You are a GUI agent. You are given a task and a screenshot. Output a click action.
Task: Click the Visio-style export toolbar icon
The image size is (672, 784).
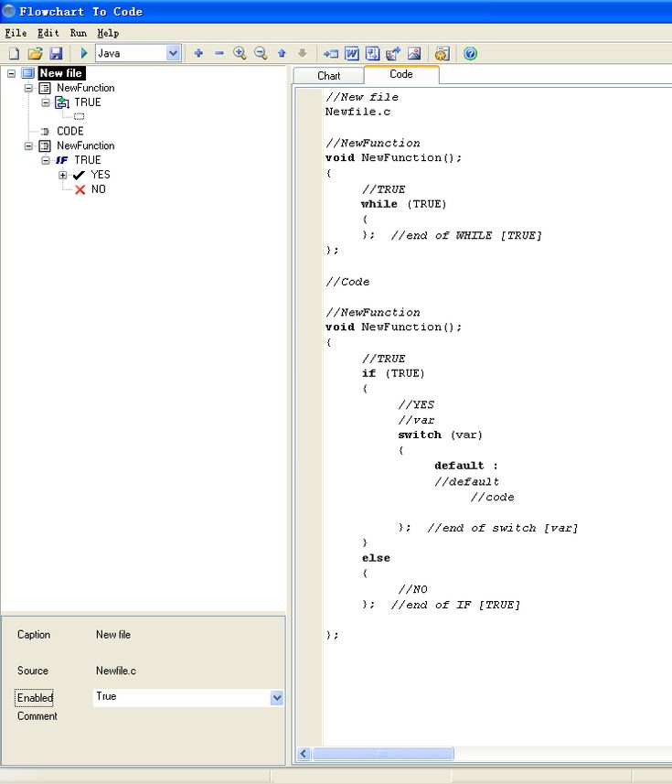tap(372, 53)
